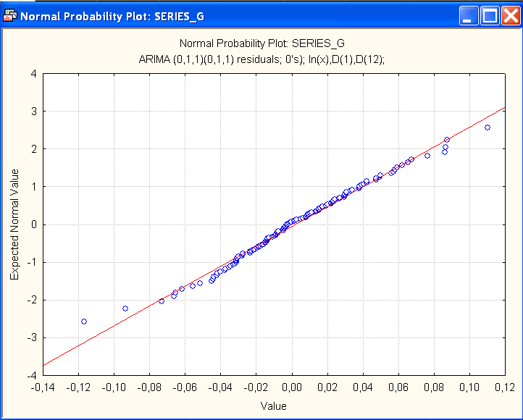Select the data point near value 0,076
This screenshot has height=420, width=523.
click(x=427, y=156)
